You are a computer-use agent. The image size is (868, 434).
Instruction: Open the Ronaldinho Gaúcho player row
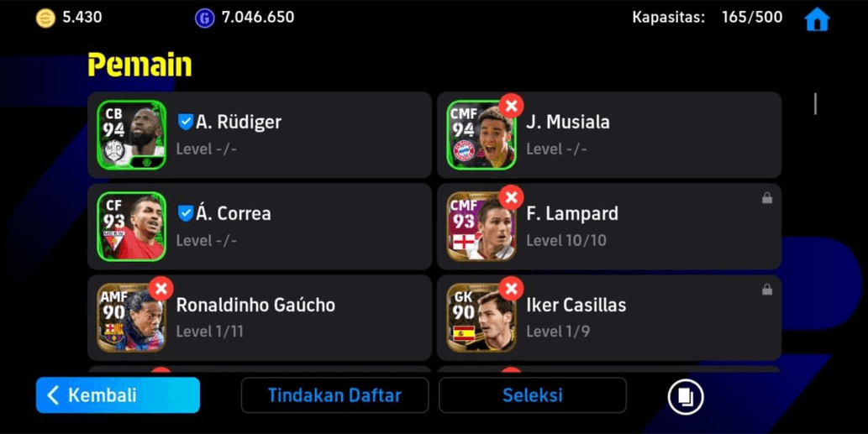[260, 318]
